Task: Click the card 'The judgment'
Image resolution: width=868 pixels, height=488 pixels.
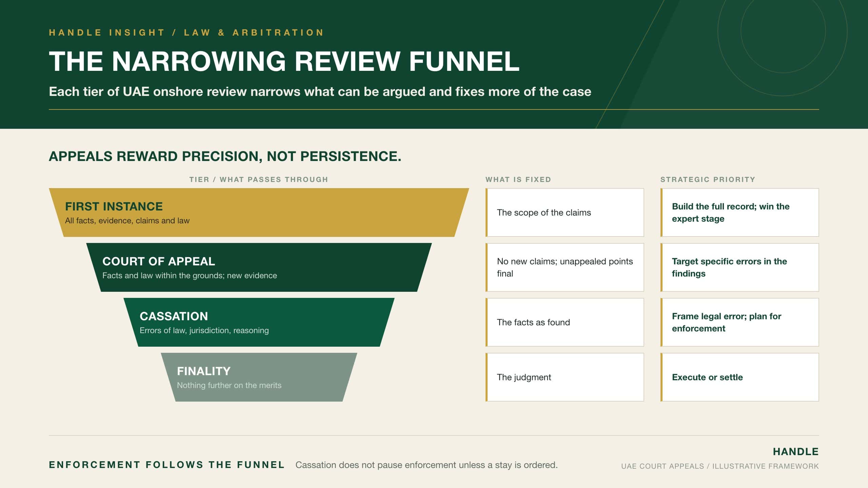Action: click(565, 377)
